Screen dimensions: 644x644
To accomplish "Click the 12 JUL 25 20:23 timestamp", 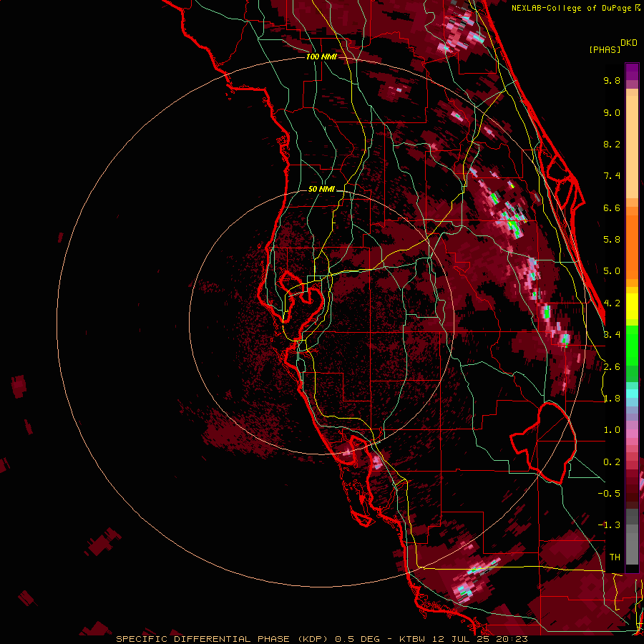I will [479, 639].
